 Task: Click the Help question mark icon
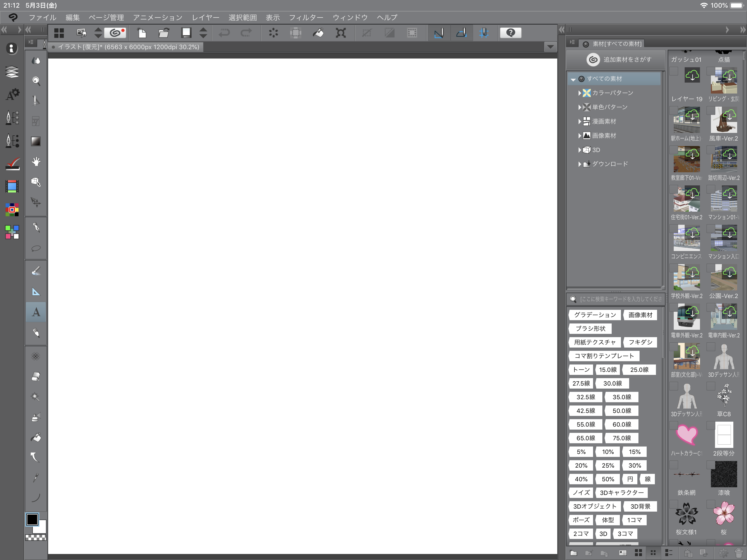(510, 33)
